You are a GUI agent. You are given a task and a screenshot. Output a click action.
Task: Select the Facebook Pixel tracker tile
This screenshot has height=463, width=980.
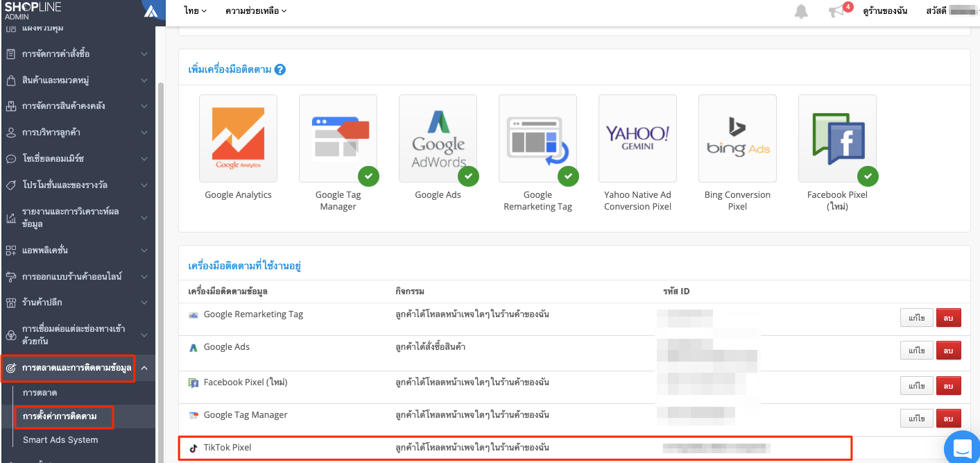837,138
